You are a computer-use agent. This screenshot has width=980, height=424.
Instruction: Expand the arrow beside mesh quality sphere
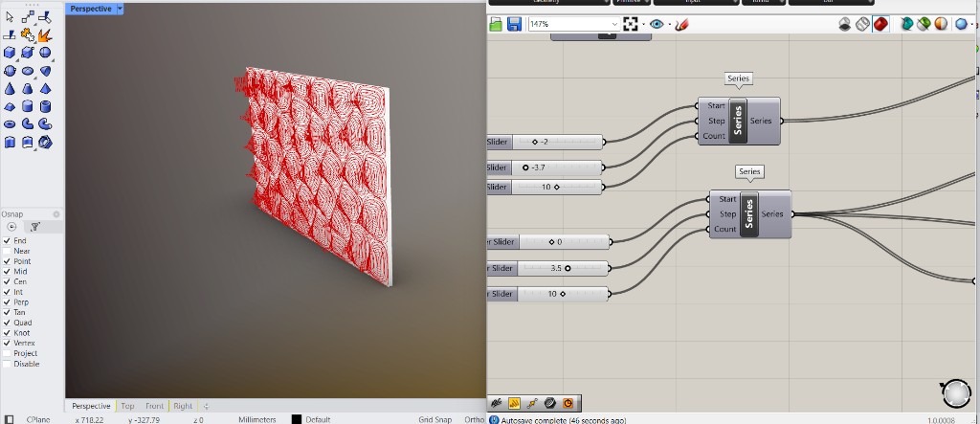tap(972, 25)
